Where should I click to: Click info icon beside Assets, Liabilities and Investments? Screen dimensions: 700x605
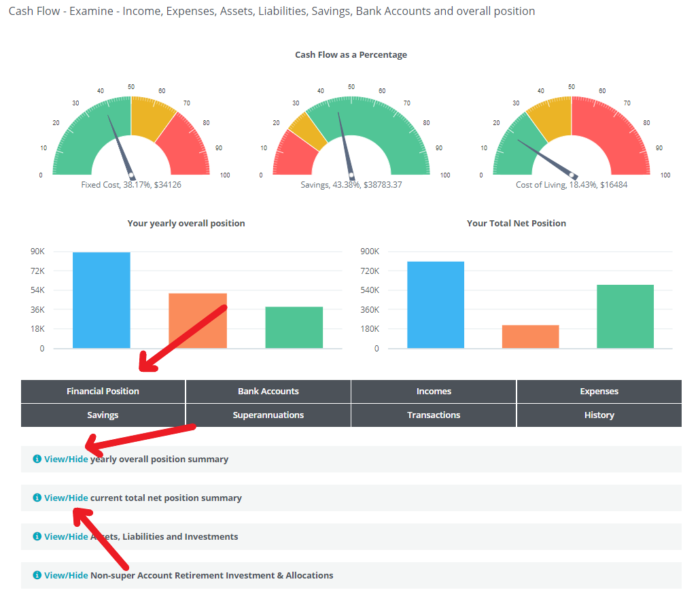(x=37, y=536)
